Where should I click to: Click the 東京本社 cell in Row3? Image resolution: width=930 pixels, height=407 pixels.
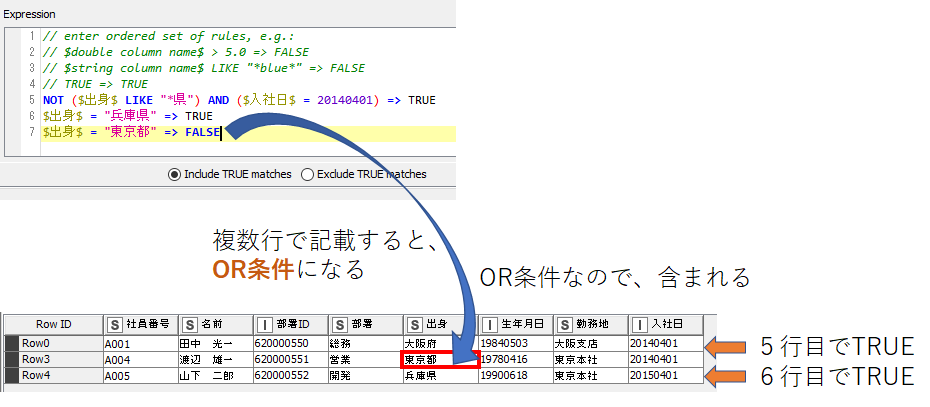[591, 359]
